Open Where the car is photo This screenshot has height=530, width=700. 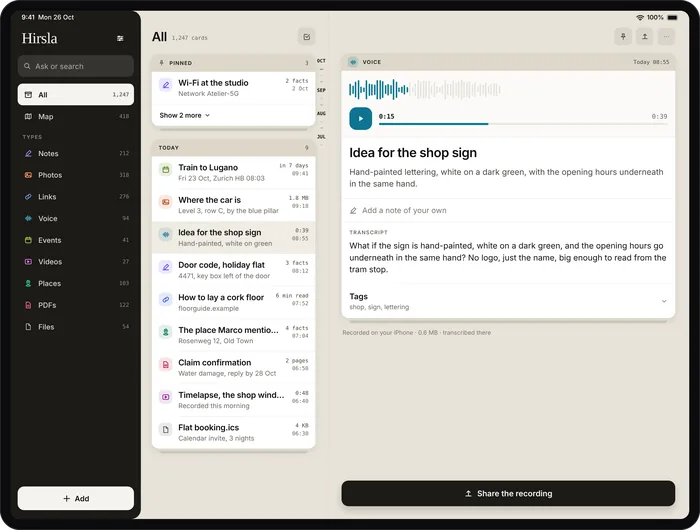233,205
